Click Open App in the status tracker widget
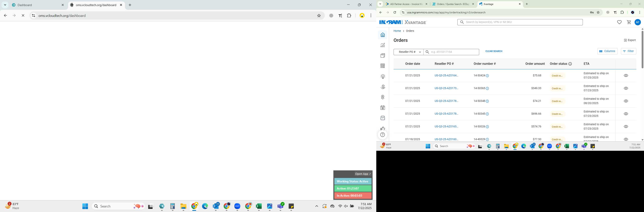644x212 pixels. (363, 174)
